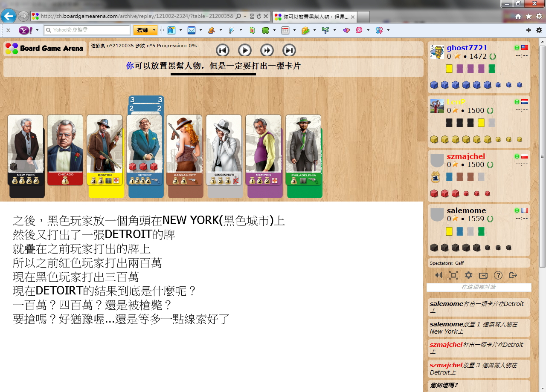Click LenP's yellow hand card
Image resolution: width=546 pixels, height=392 pixels.
[481, 123]
